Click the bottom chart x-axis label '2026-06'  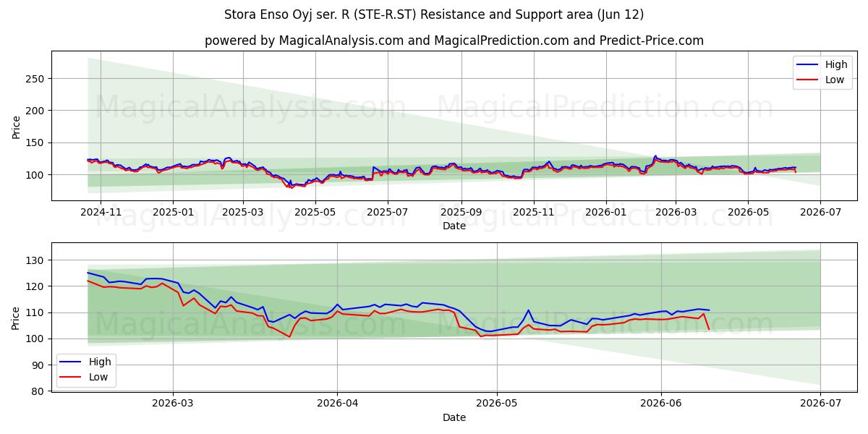[661, 404]
